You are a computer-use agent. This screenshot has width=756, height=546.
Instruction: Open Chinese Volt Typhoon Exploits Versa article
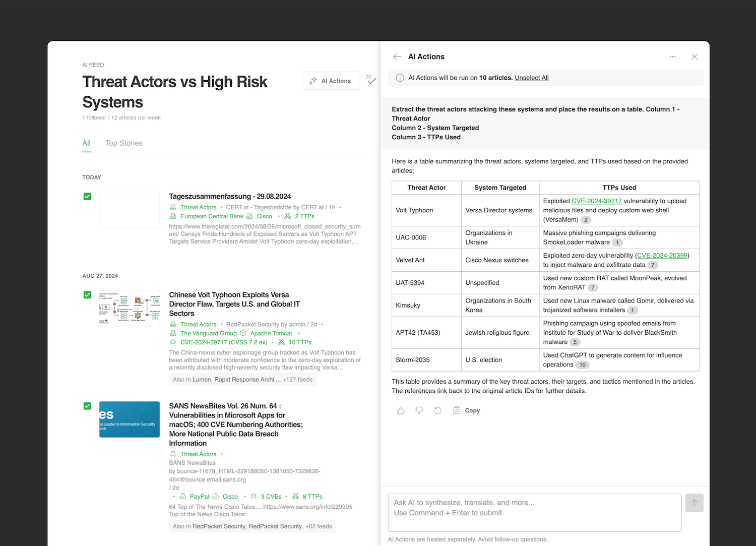pyautogui.click(x=234, y=304)
